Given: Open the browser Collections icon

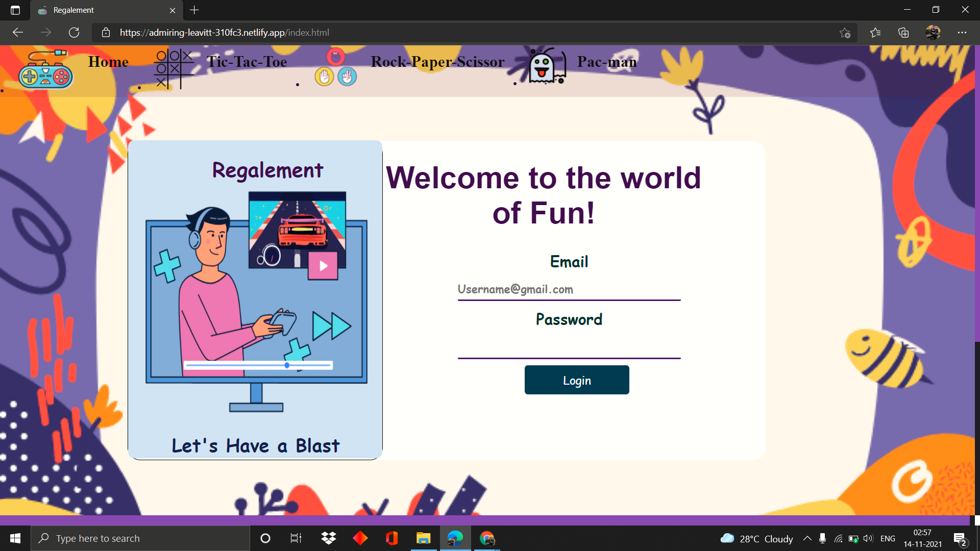Looking at the screenshot, I should pos(903,33).
